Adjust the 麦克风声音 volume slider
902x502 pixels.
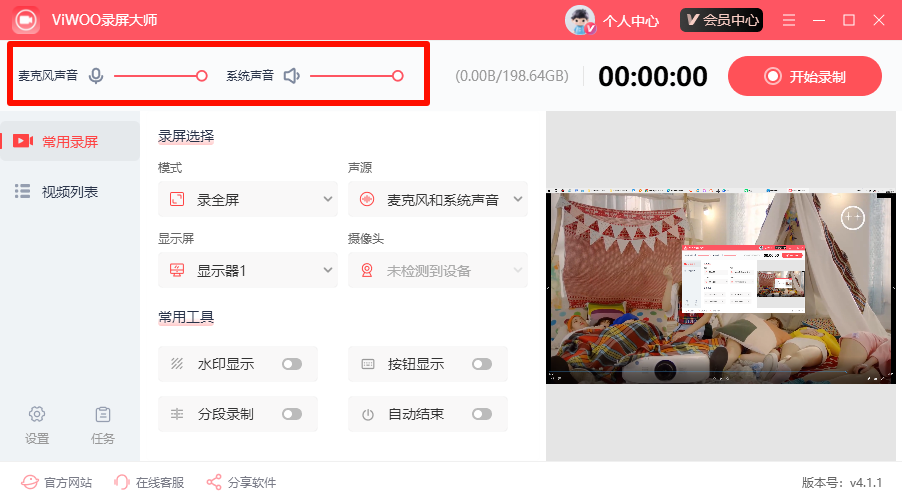[160, 76]
